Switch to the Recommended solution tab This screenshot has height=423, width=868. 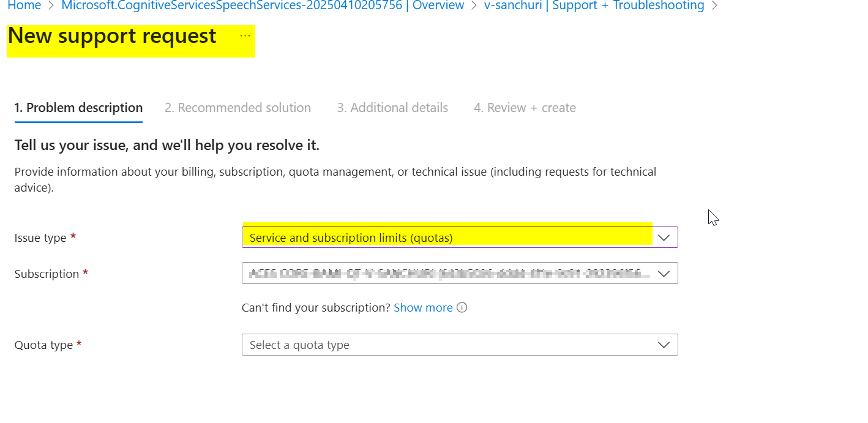pyautogui.click(x=238, y=107)
